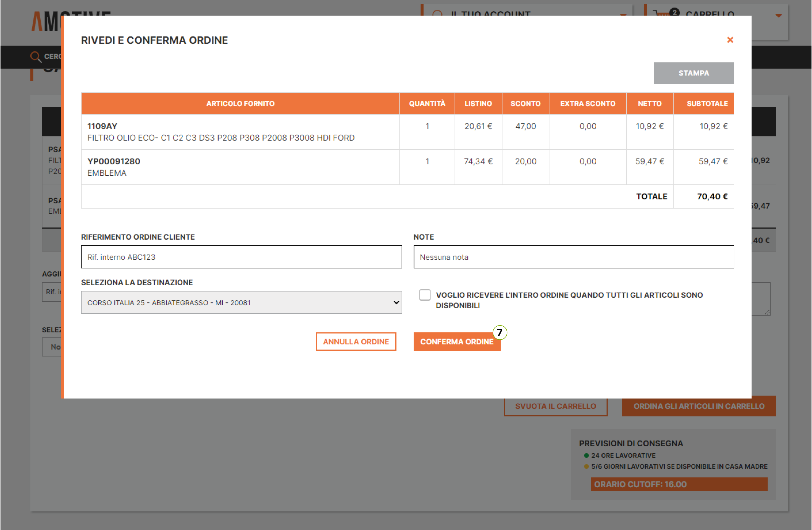Close the order review dialog with the X
Viewport: 812px width, 530px height.
point(730,40)
